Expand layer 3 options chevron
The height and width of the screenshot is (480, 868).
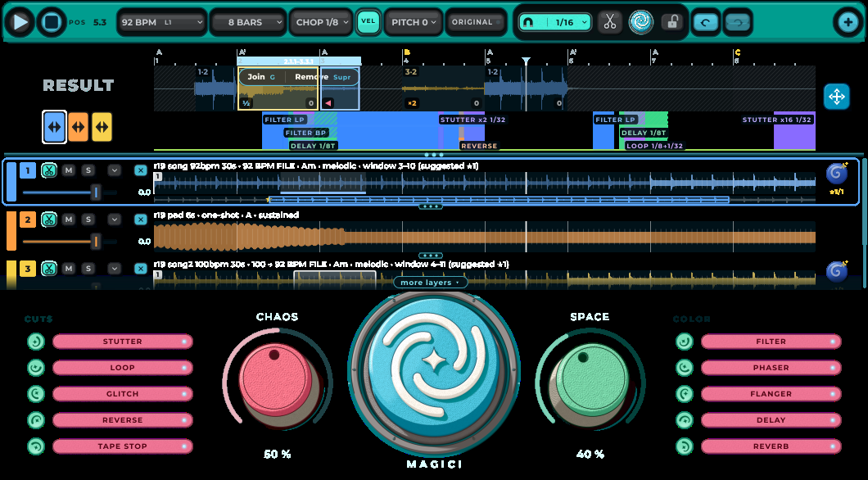pyautogui.click(x=114, y=269)
